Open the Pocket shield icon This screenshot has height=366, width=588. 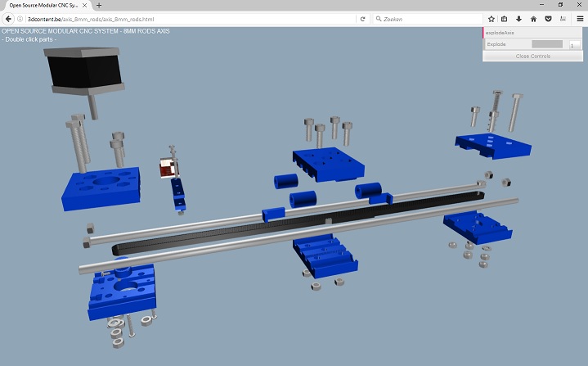(x=548, y=19)
